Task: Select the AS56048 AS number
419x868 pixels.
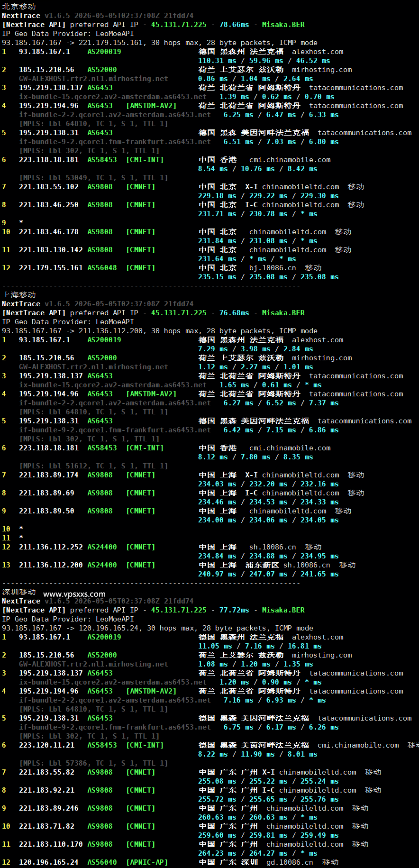Action: (102, 268)
